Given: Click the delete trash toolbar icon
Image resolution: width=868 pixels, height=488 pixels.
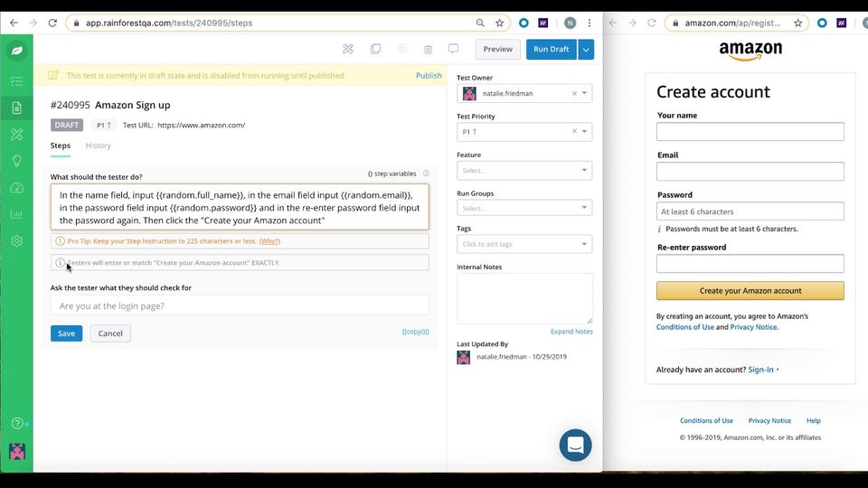Looking at the screenshot, I should 428,49.
